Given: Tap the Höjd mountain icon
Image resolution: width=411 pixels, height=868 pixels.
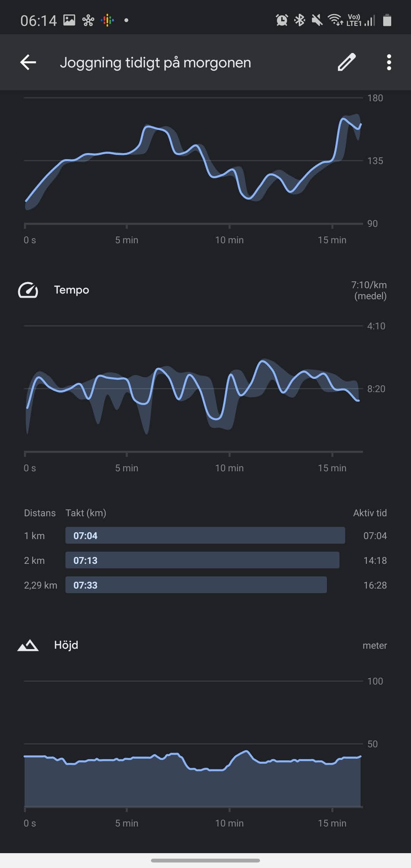Looking at the screenshot, I should point(28,645).
